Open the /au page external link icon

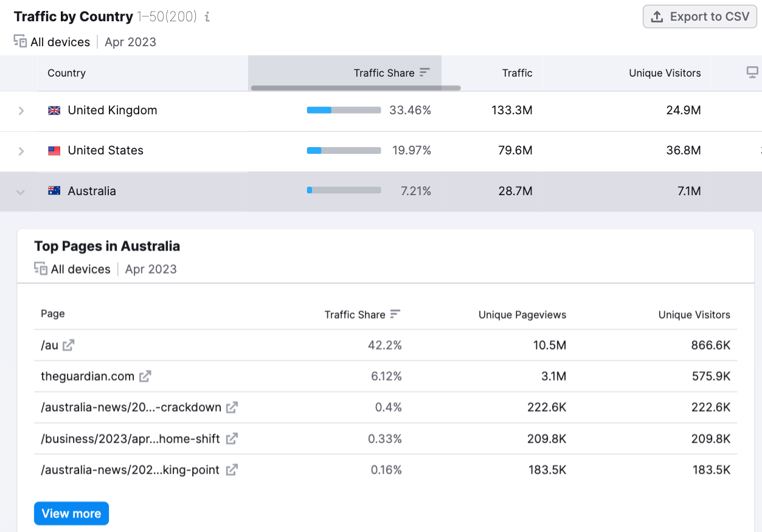coord(69,345)
